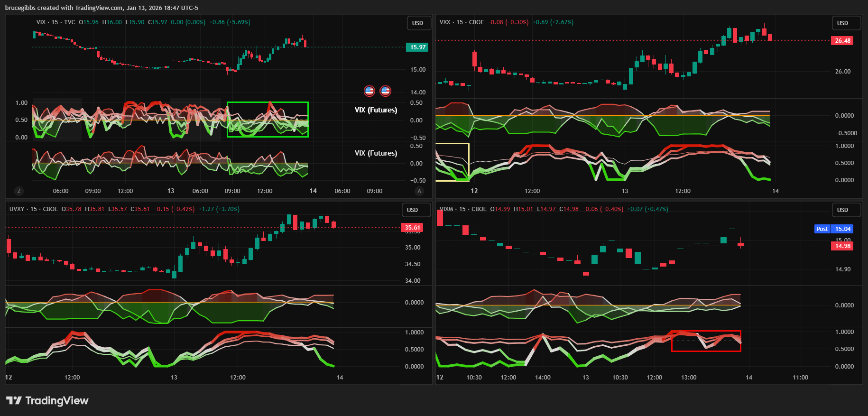Image resolution: width=868 pixels, height=416 pixels.
Task: Select the UVXY · 15 · CBOE symbol title
Action: click(x=34, y=209)
